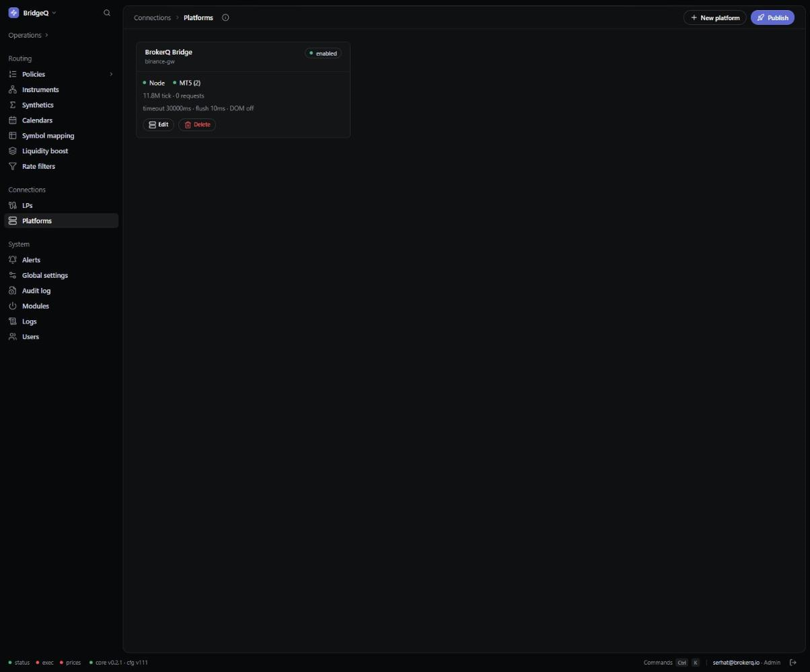Screen dimensions: 810x672
Task: Edit the BrokerQ Bridge platform
Action: pos(159,124)
